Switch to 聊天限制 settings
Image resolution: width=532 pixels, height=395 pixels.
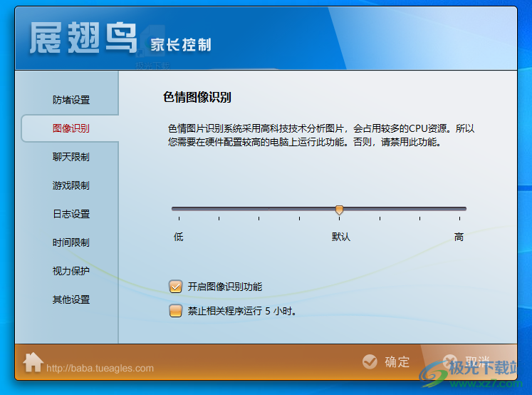pos(71,157)
